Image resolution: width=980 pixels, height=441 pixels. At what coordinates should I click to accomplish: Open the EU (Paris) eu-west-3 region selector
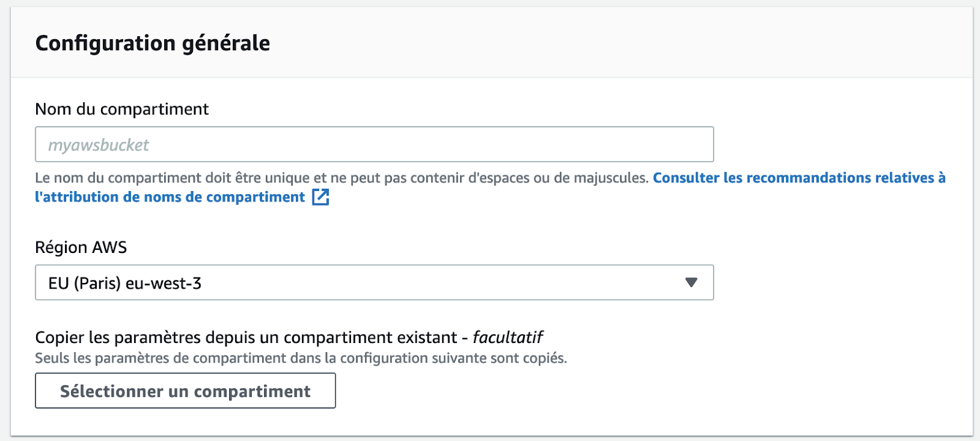[374, 282]
